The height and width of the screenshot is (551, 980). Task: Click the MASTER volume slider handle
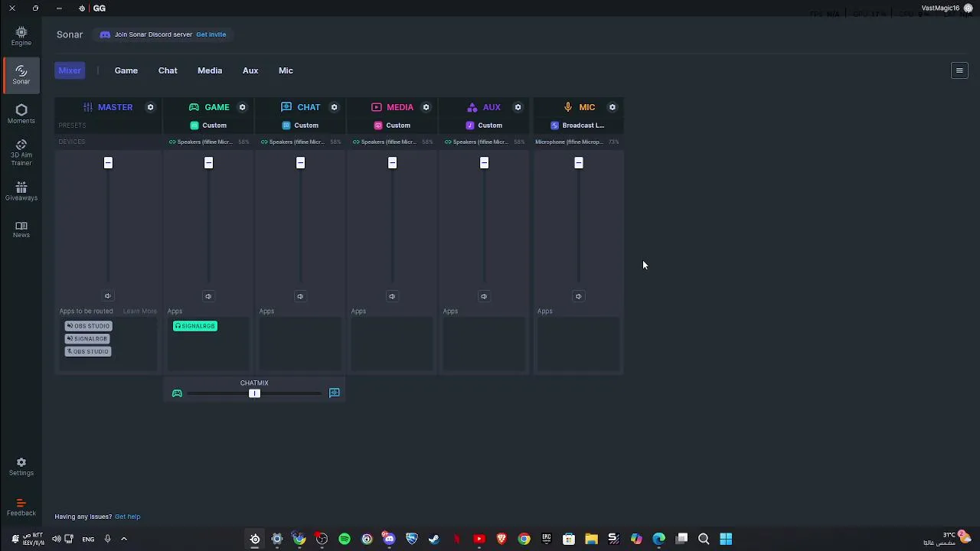point(108,163)
